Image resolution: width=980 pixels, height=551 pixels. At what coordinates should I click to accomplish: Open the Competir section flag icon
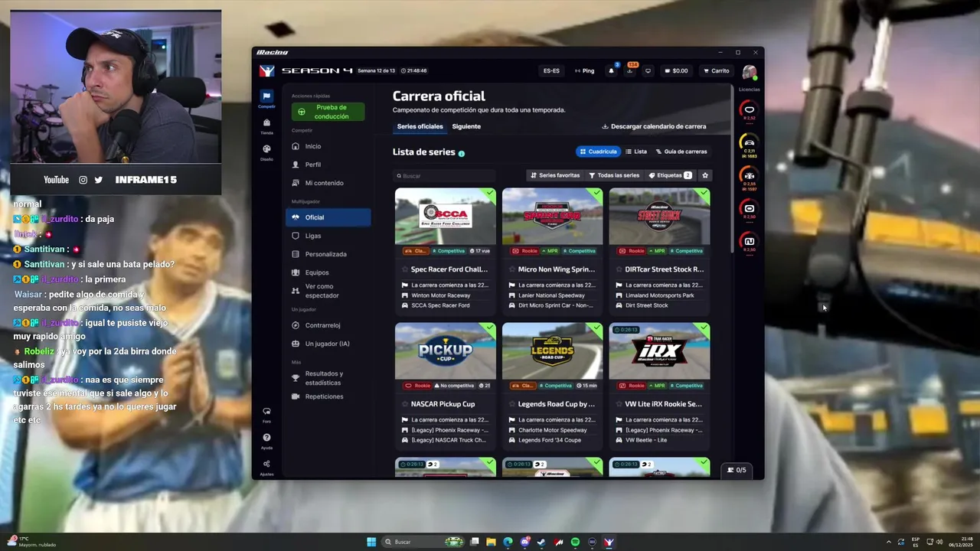pyautogui.click(x=266, y=96)
